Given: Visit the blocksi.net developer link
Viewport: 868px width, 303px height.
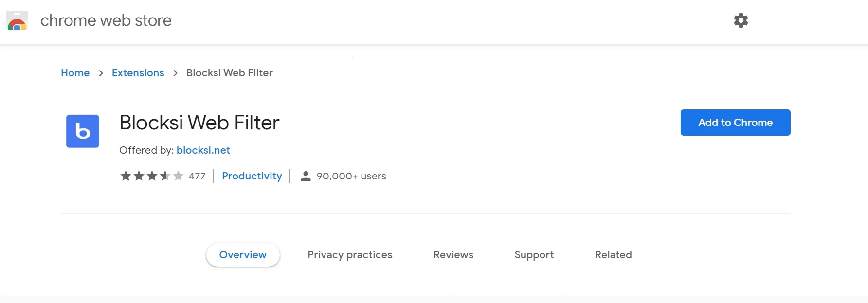Looking at the screenshot, I should coord(203,150).
